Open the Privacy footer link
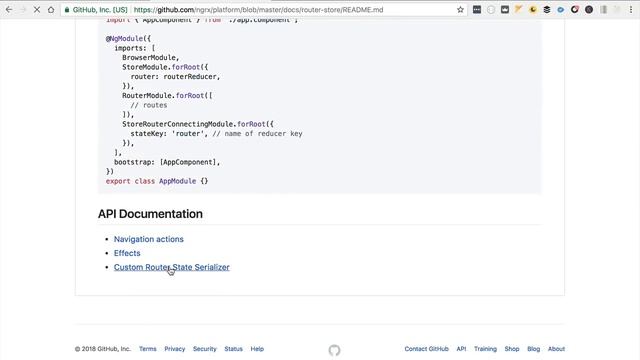 pos(175,349)
